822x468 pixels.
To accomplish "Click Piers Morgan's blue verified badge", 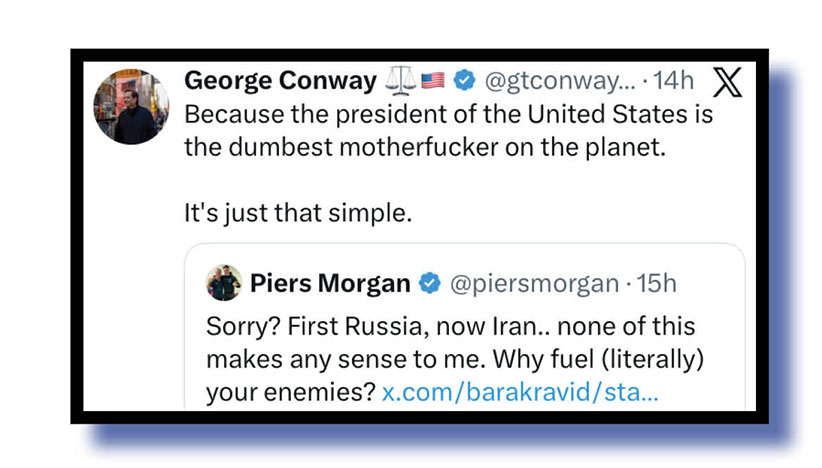I will click(x=429, y=284).
